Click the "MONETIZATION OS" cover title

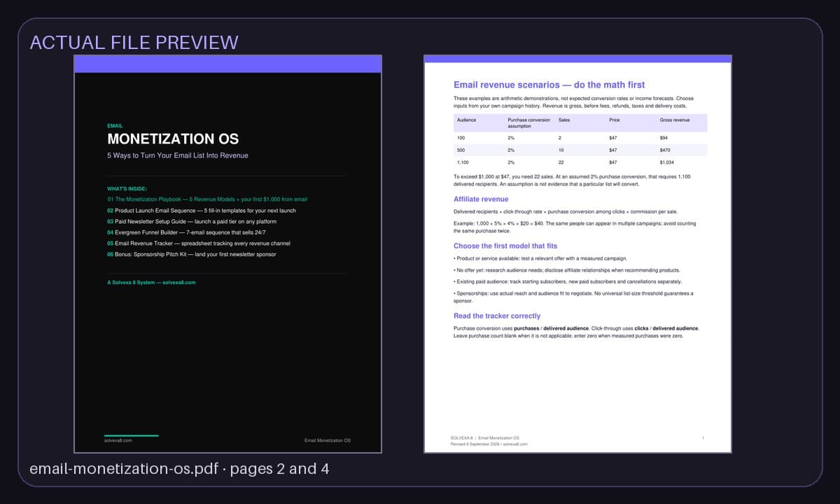pyautogui.click(x=173, y=139)
